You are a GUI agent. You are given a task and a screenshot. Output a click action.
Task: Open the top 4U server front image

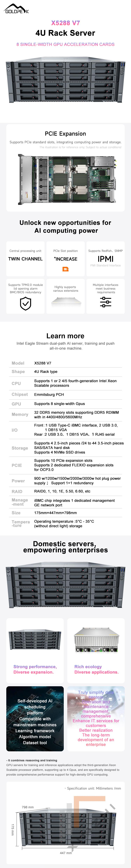[65, 82]
